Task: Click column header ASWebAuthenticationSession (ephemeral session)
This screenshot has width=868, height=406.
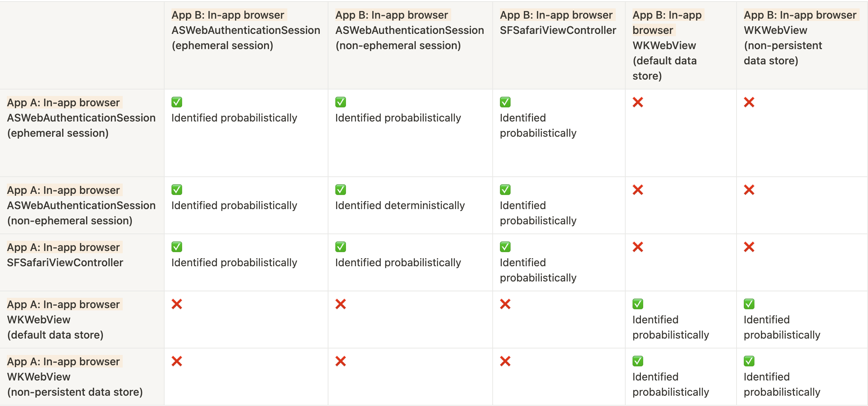Action: [x=246, y=30]
